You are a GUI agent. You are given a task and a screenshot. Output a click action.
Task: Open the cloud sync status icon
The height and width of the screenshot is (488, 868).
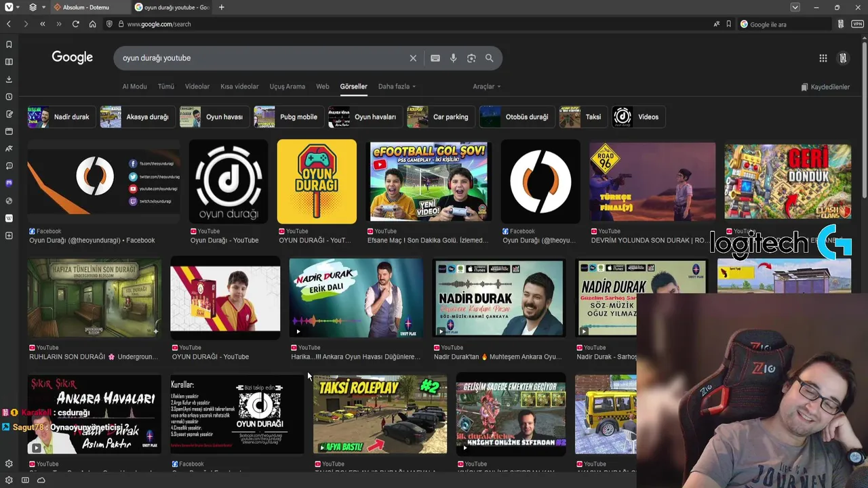[41, 480]
